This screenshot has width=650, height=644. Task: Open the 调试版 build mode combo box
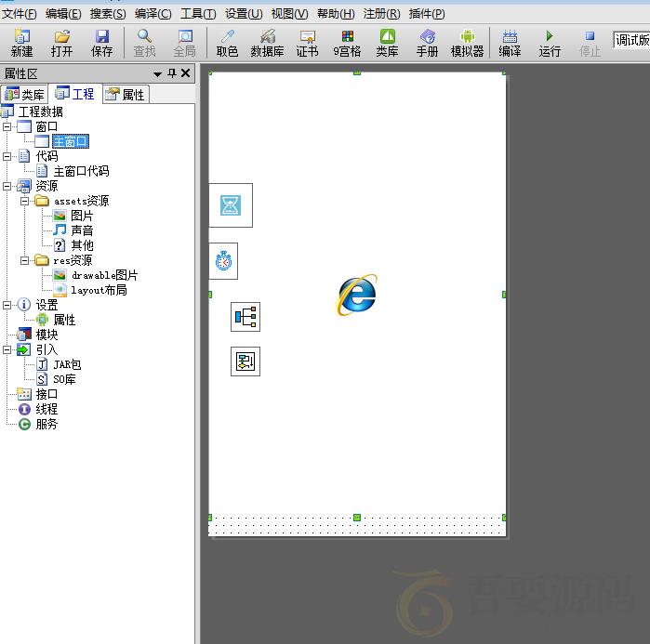pyautogui.click(x=631, y=40)
